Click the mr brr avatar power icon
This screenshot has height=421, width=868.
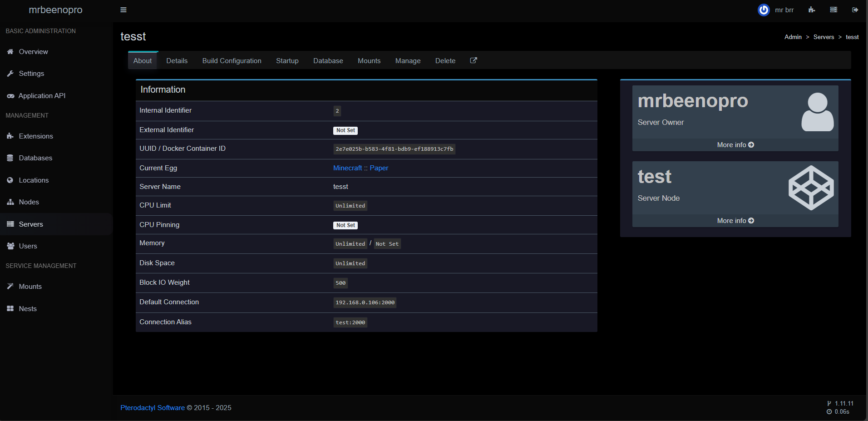pos(764,10)
